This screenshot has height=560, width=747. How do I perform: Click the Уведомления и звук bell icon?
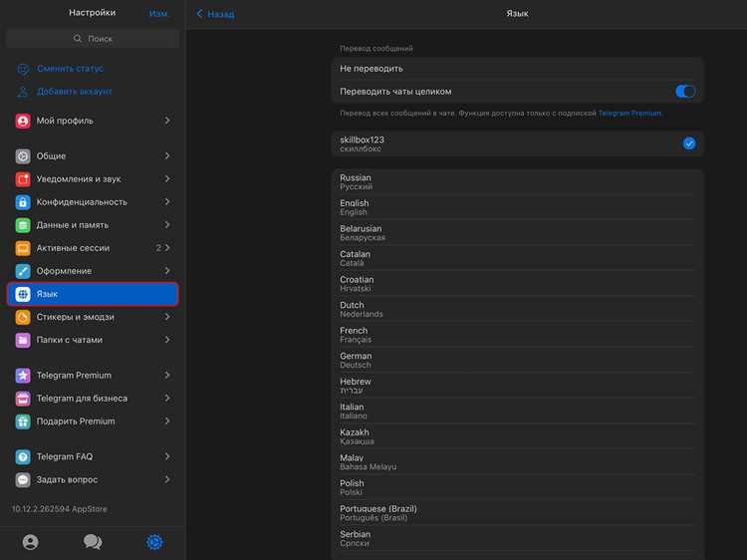click(x=23, y=179)
